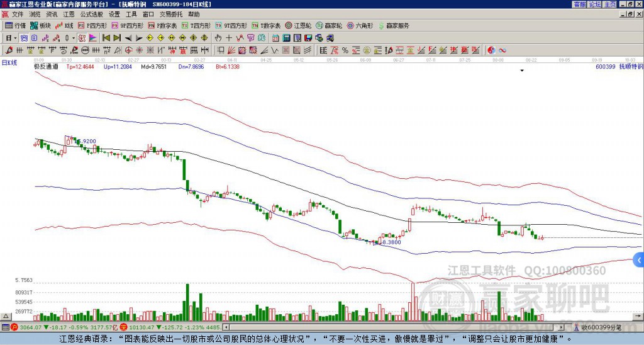
Task: Select the compass circle drawing icon
Action: point(85,50)
